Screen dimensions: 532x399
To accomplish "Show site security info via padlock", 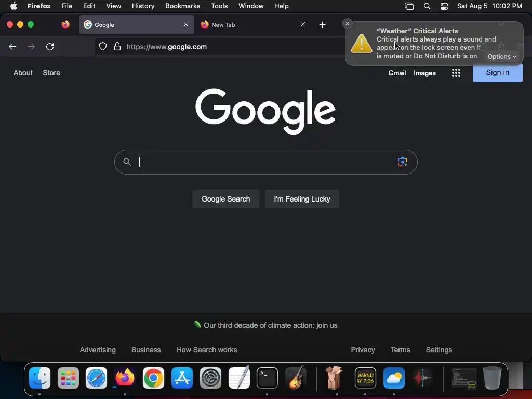I will click(x=117, y=47).
